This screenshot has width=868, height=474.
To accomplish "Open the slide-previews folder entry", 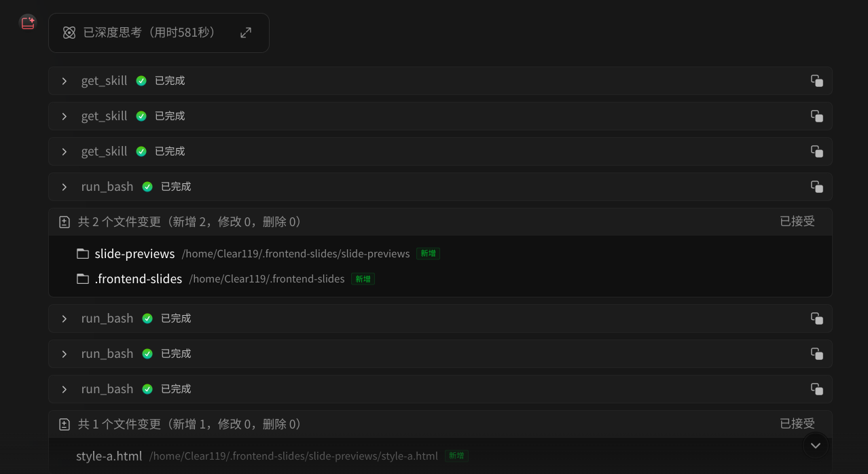I will [x=135, y=253].
